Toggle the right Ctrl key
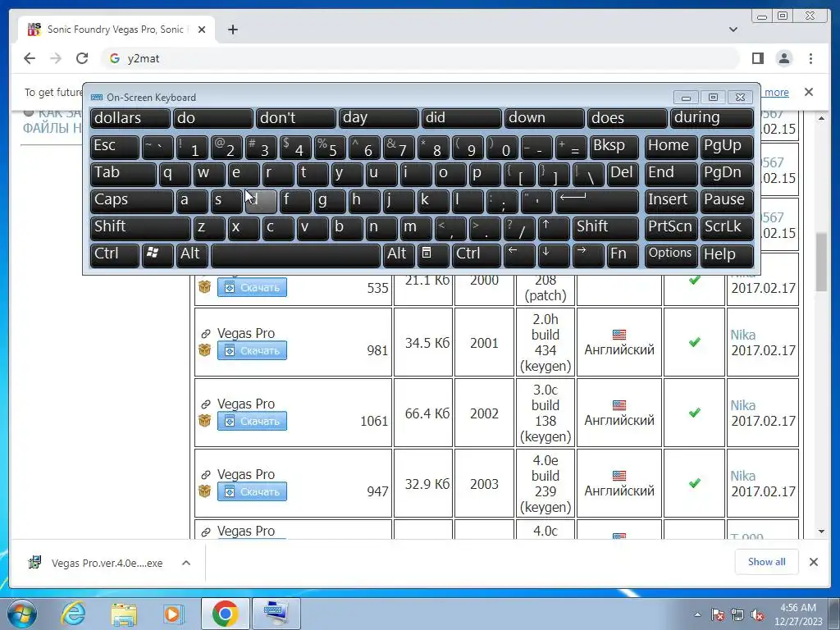840x630 pixels. (476, 255)
